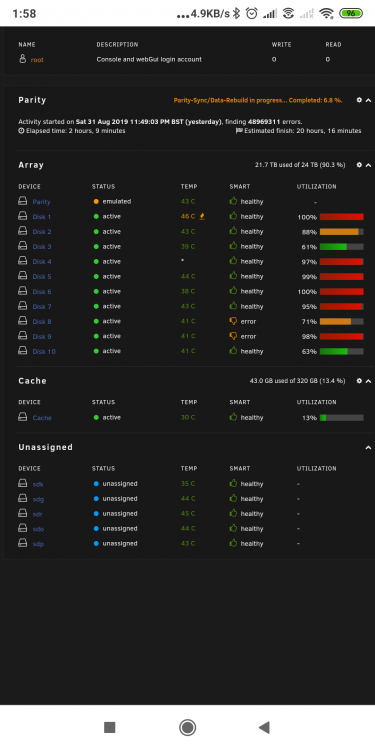Click the Cache drive icon
This screenshot has width=375, height=750.
tap(22, 418)
